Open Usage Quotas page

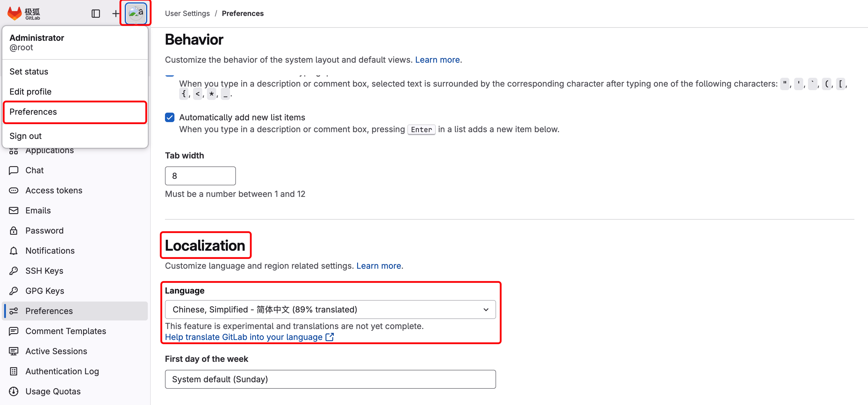pos(53,391)
